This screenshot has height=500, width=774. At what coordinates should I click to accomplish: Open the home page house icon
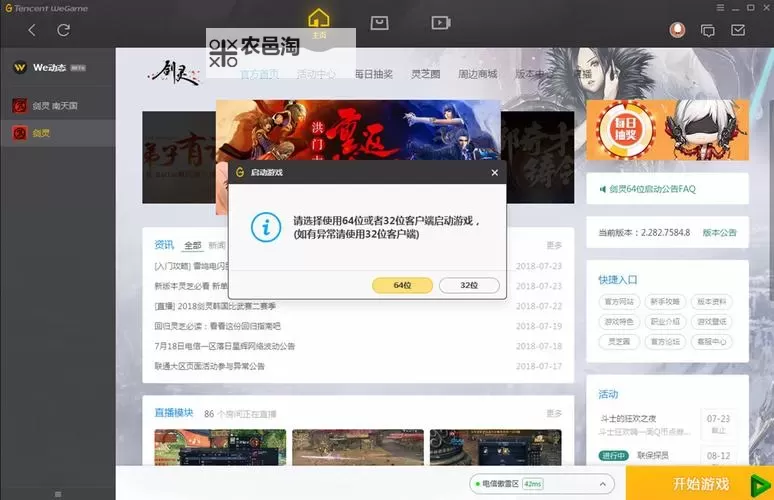318,18
